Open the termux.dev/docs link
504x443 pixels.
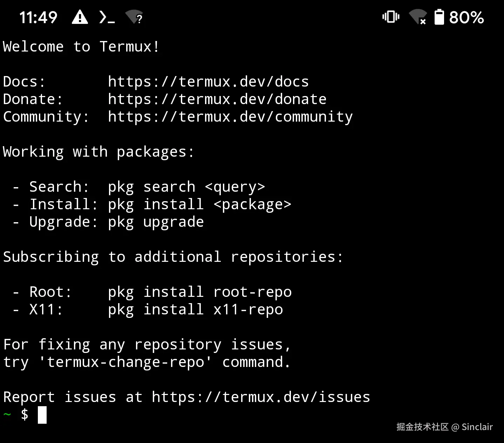click(208, 82)
